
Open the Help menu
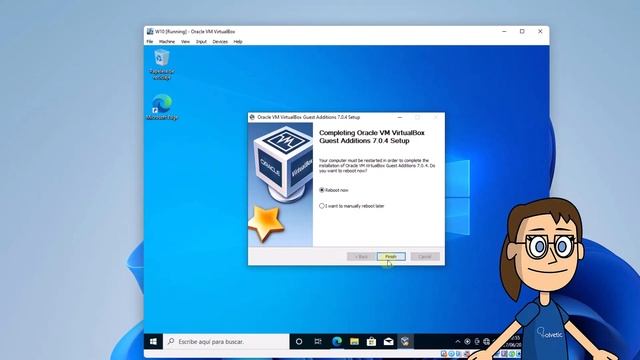(238, 42)
